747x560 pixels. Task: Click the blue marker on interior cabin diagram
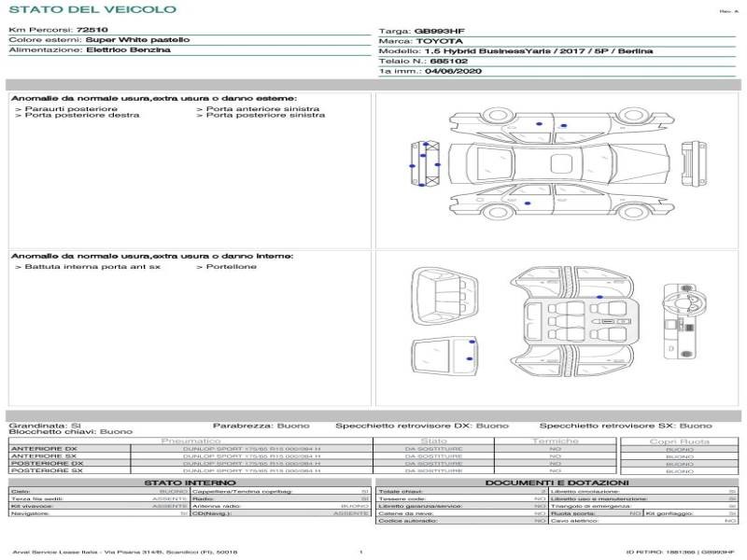point(599,297)
